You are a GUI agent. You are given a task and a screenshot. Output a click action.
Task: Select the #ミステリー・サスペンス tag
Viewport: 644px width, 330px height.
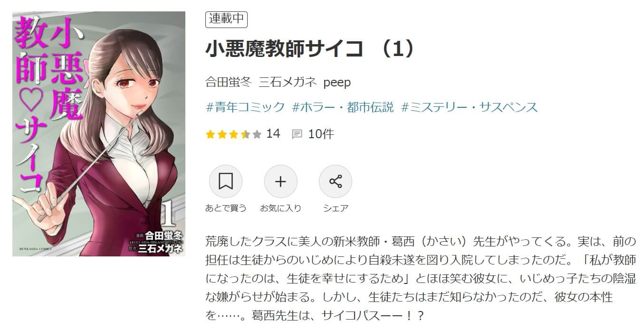tap(470, 107)
